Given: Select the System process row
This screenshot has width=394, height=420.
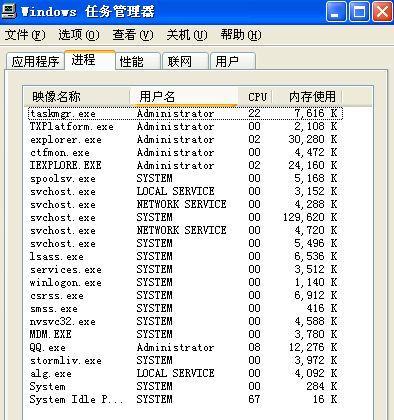Looking at the screenshot, I should 185,386.
